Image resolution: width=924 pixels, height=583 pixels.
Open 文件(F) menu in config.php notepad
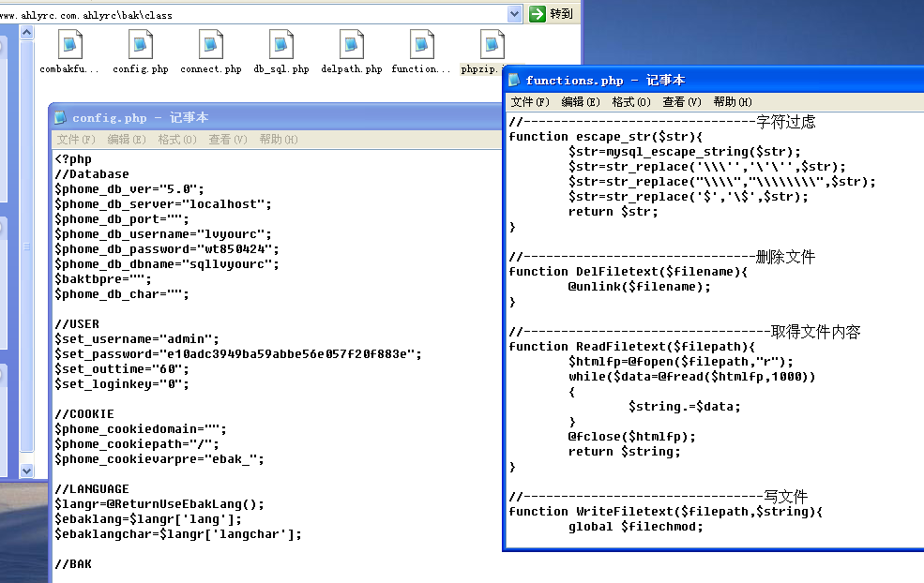tap(76, 140)
